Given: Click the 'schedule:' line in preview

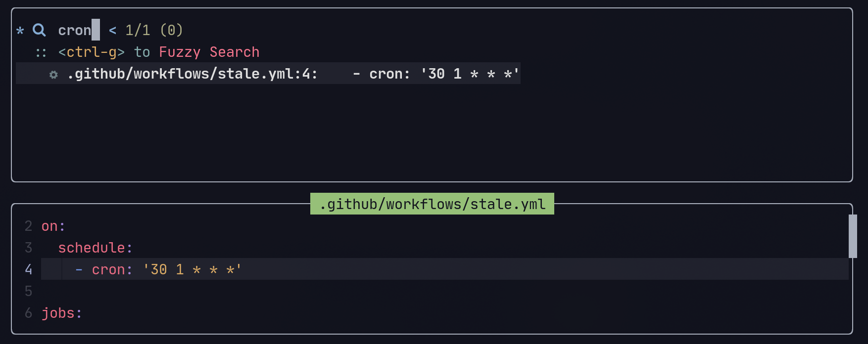Looking at the screenshot, I should tap(95, 248).
